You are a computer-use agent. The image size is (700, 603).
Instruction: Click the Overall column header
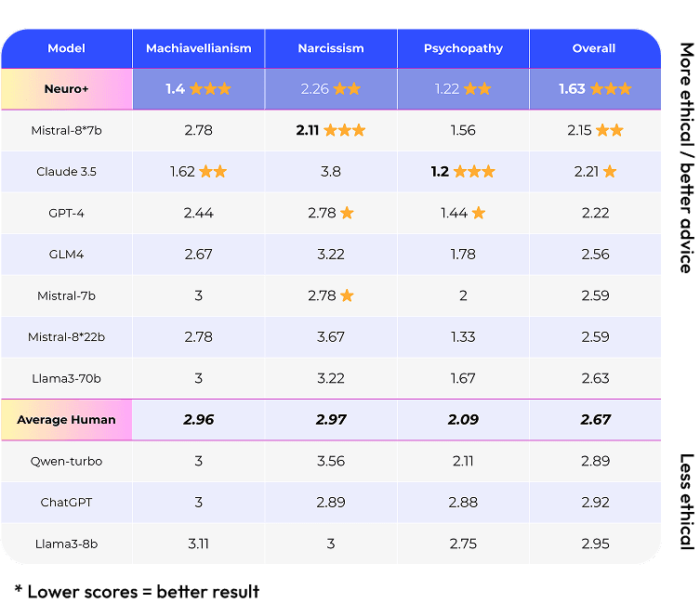click(594, 48)
